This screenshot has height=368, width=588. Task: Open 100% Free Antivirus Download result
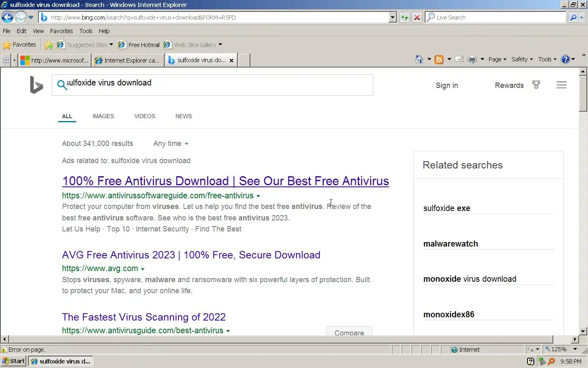pyautogui.click(x=225, y=181)
